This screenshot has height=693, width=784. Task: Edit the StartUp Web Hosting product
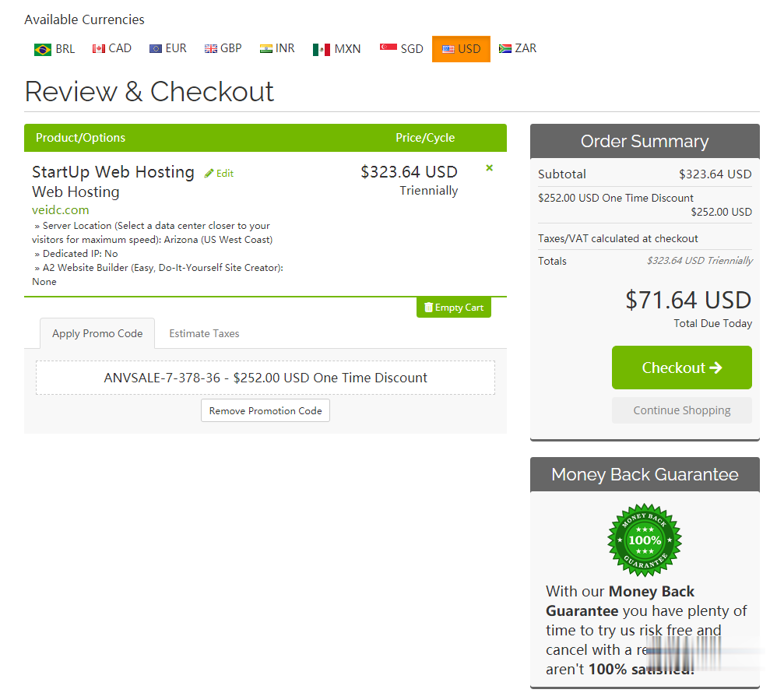click(x=219, y=174)
